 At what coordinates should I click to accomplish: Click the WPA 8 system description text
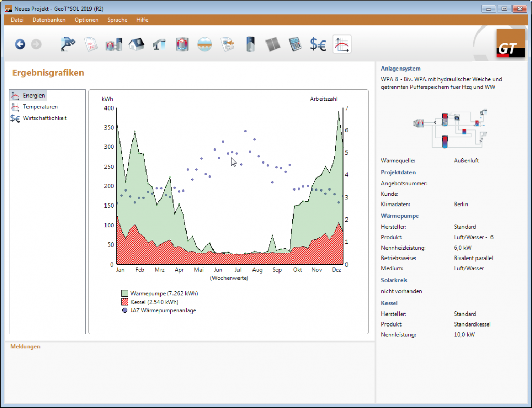[442, 84]
